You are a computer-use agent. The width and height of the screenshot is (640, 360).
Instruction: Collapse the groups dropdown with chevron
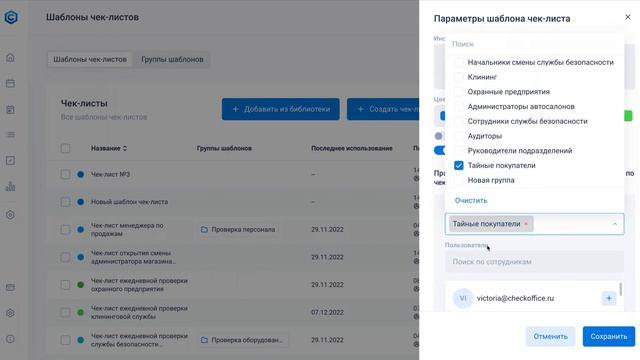(x=615, y=224)
